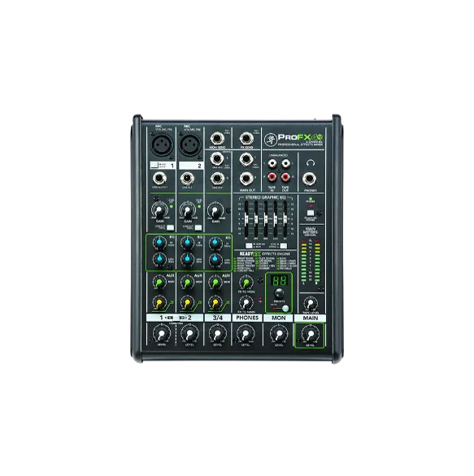Click the channel 1 Level knob
Viewport: 474px width, 476px height.
[x=161, y=334]
